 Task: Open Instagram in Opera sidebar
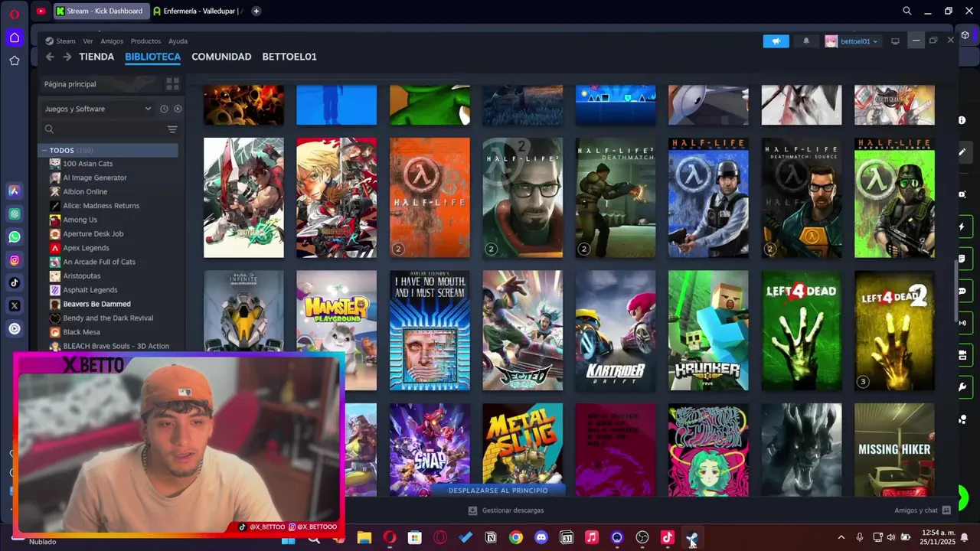[x=15, y=259]
